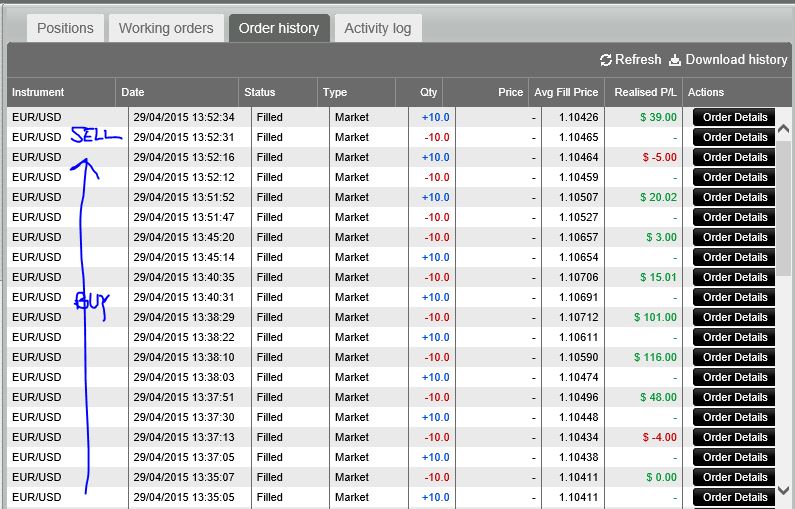
Task: Sort by the Status column header
Action: (278, 92)
